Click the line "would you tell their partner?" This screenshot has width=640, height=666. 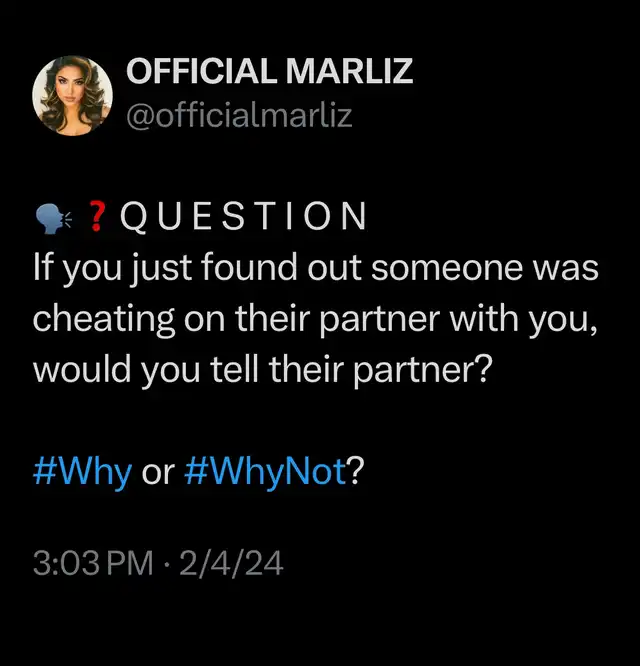click(263, 370)
